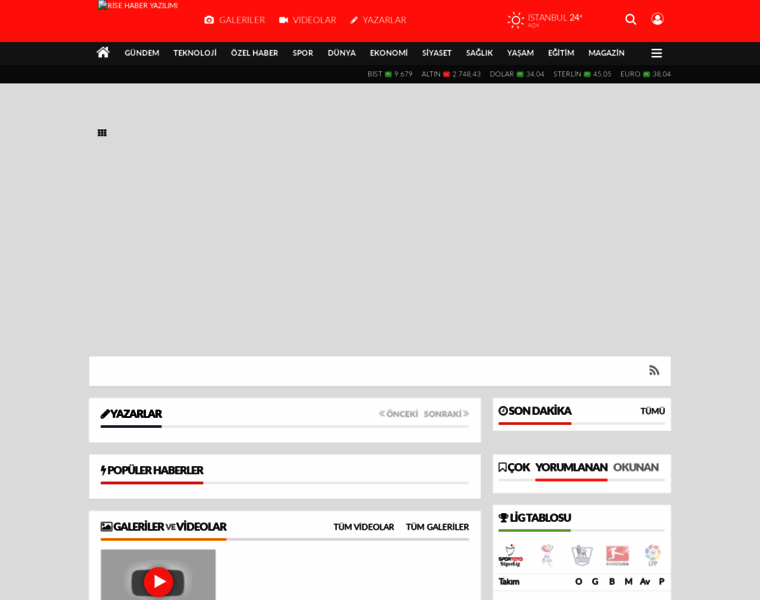Click the DOLAR 34.04 ticker value
Viewport: 760px width, 600px height.
point(517,74)
